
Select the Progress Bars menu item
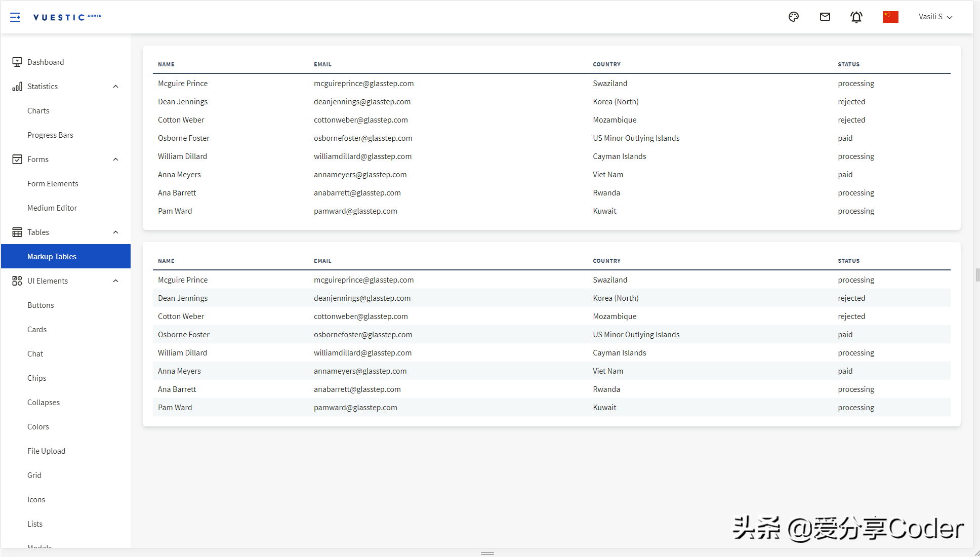(51, 134)
